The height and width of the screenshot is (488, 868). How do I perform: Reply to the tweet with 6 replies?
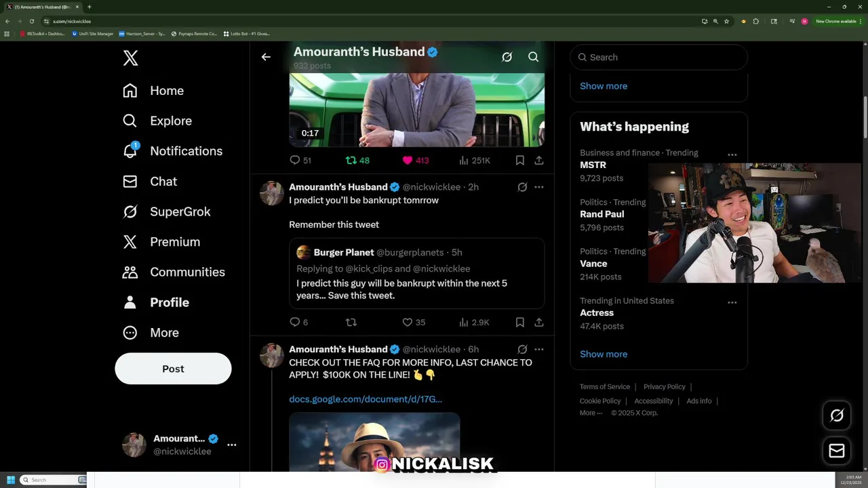click(298, 323)
